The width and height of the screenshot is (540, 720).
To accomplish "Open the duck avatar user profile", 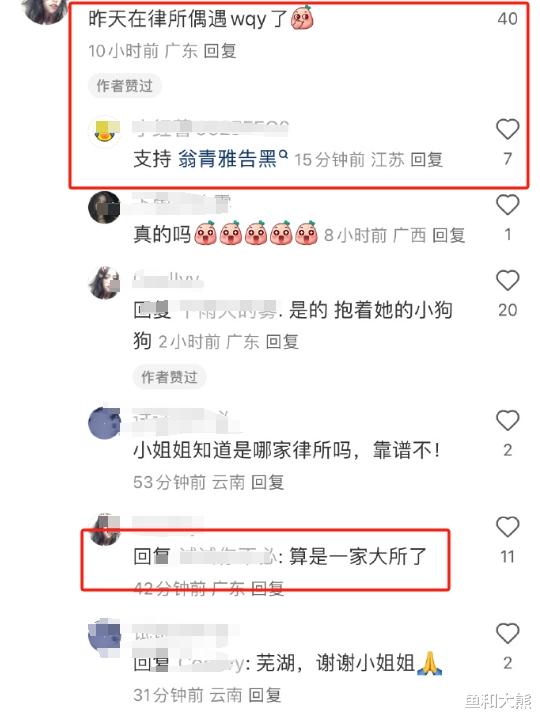I will point(104,131).
